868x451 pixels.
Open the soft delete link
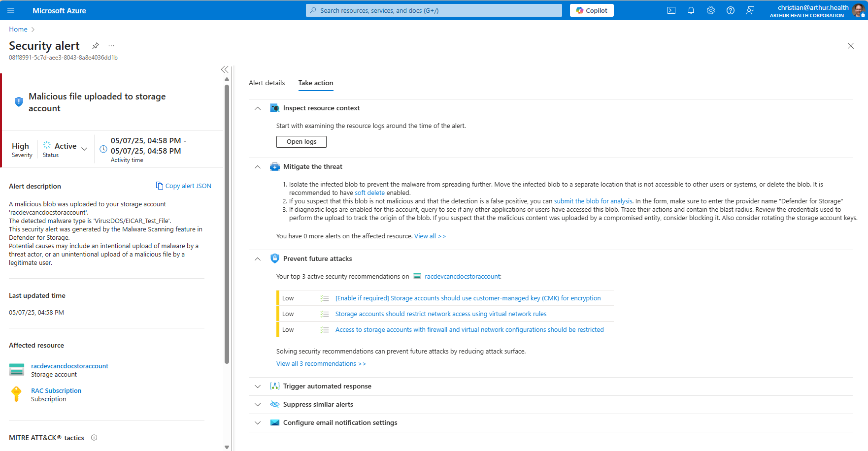pyautogui.click(x=369, y=193)
